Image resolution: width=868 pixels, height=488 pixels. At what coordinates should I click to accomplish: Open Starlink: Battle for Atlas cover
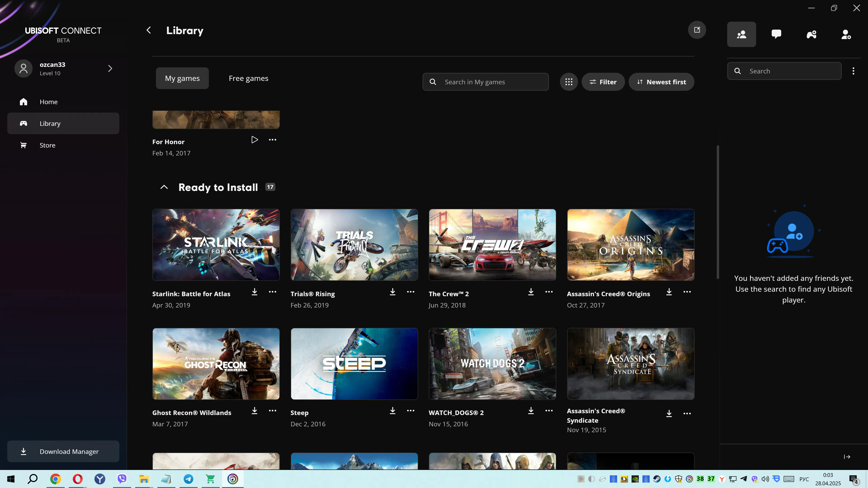(x=216, y=245)
